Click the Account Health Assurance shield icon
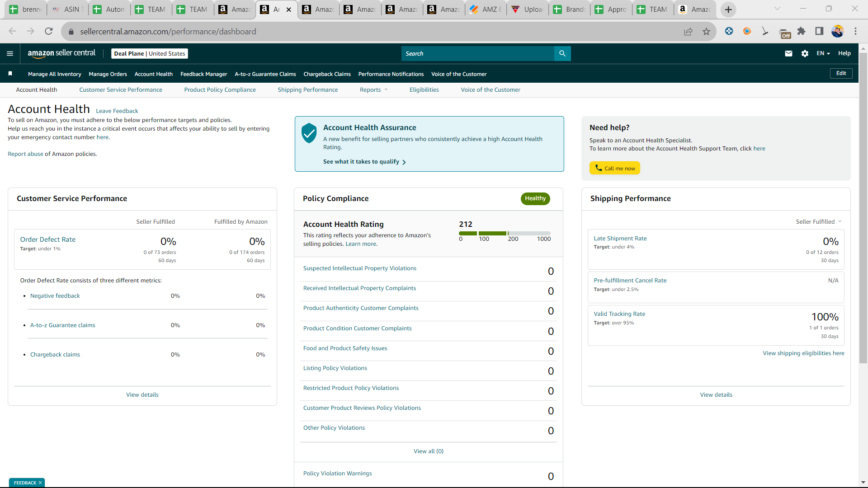This screenshot has width=868, height=488. pyautogui.click(x=309, y=133)
